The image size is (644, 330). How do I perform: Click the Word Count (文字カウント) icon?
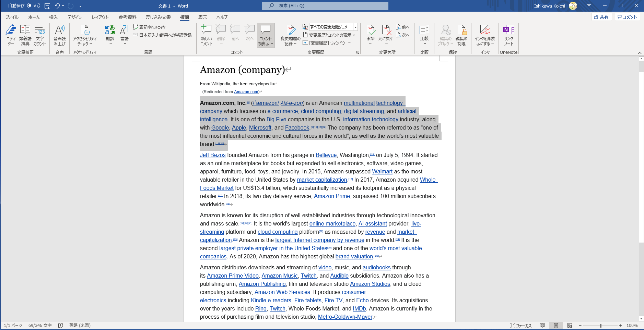[40, 35]
